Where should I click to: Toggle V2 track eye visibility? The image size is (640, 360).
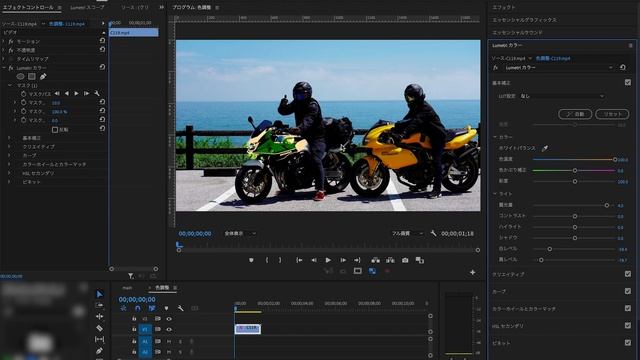coord(169,319)
